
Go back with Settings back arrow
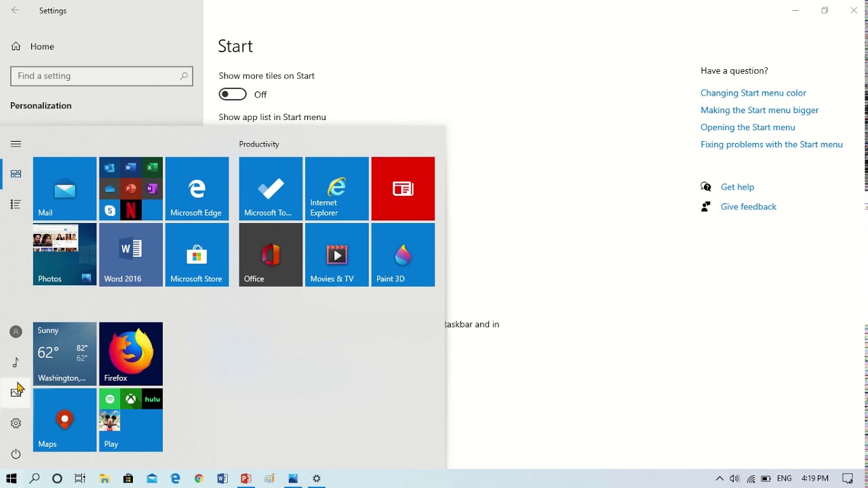click(16, 10)
